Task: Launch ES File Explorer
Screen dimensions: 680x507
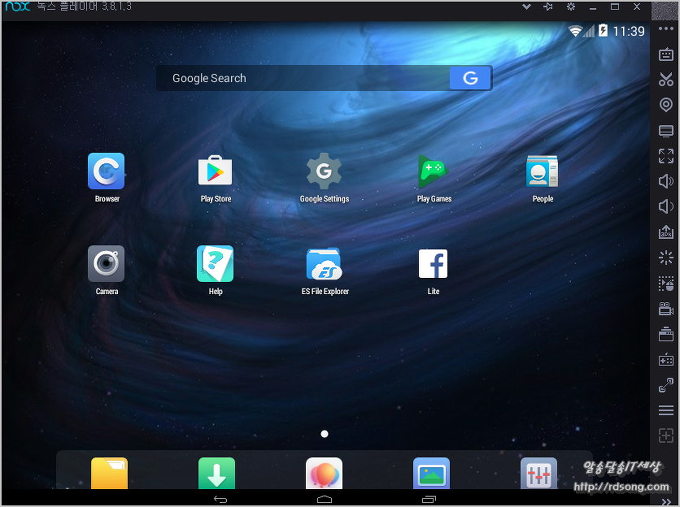Action: [x=324, y=264]
